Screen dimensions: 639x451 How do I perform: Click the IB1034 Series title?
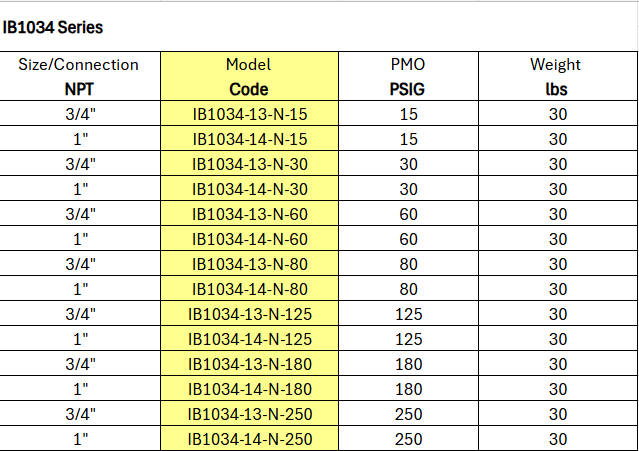53,27
